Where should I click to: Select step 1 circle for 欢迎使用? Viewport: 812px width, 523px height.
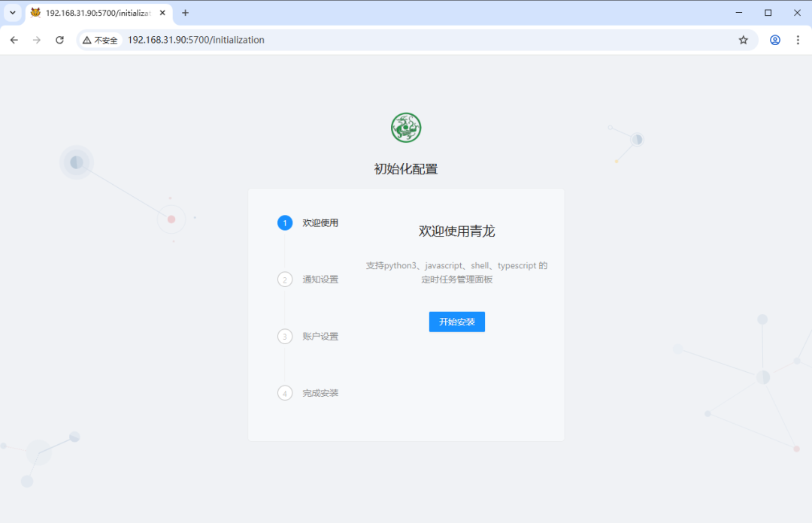tap(284, 222)
